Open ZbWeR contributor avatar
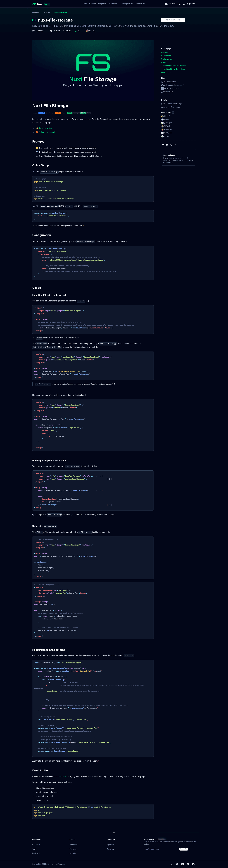This screenshot has height=868, width=228. click(x=162, y=126)
